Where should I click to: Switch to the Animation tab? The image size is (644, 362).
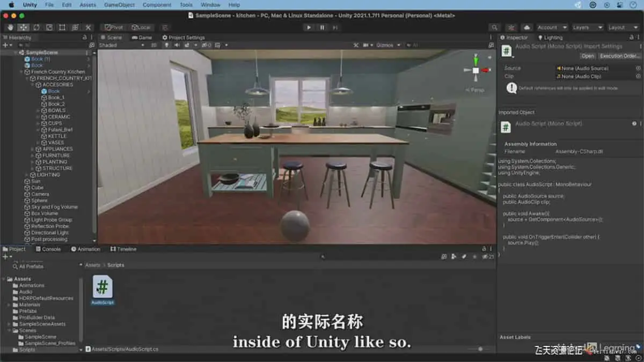point(85,249)
